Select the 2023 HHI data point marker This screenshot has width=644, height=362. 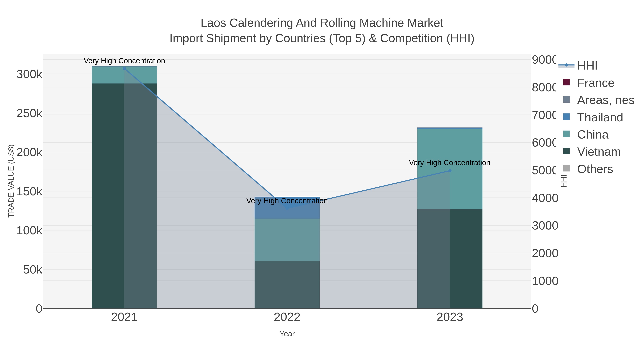450,171
